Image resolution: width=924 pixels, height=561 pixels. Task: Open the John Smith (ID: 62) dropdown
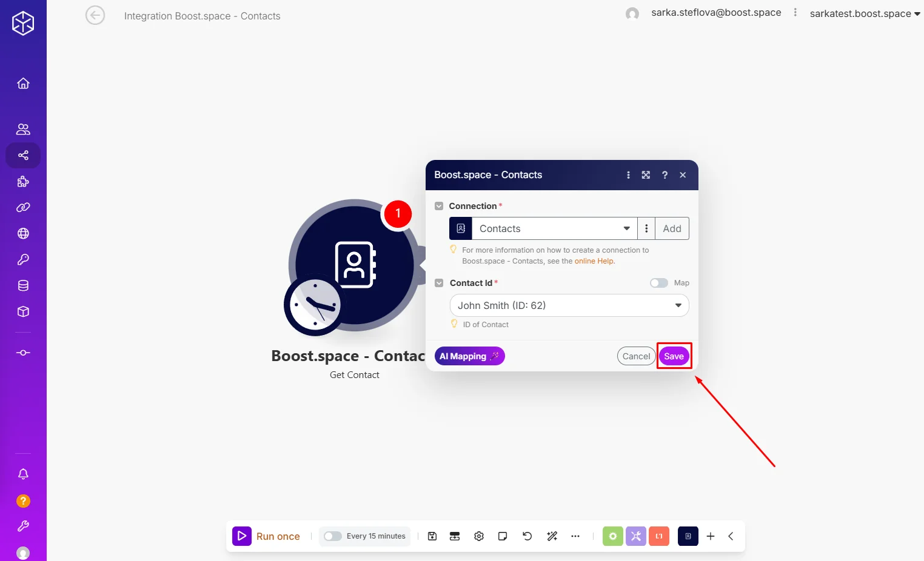569,305
